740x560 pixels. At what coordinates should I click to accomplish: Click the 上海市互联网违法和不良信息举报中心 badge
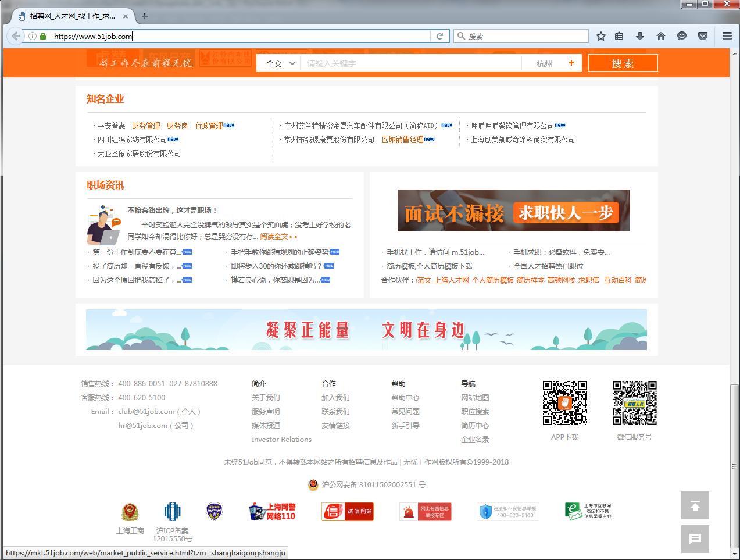click(x=589, y=511)
